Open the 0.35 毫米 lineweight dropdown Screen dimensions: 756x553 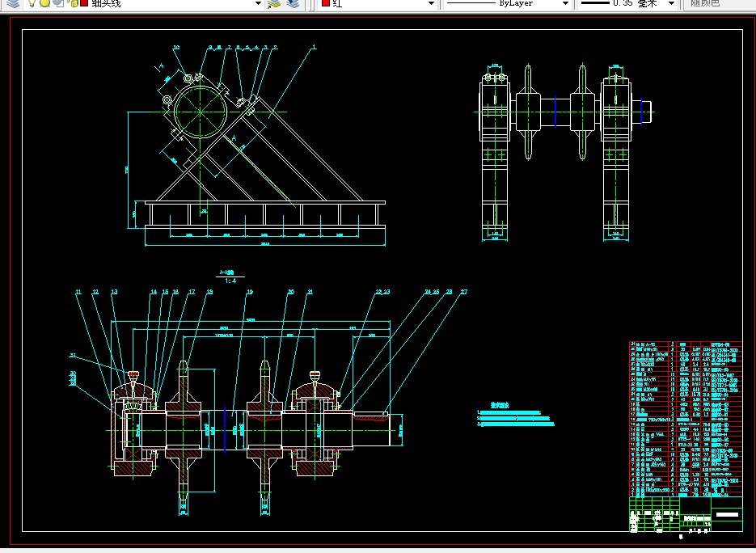(627, 3)
